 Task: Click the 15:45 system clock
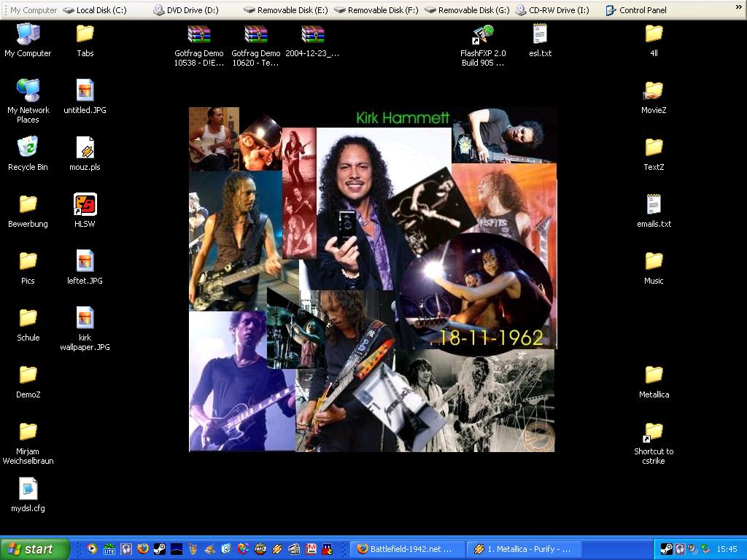point(727,549)
